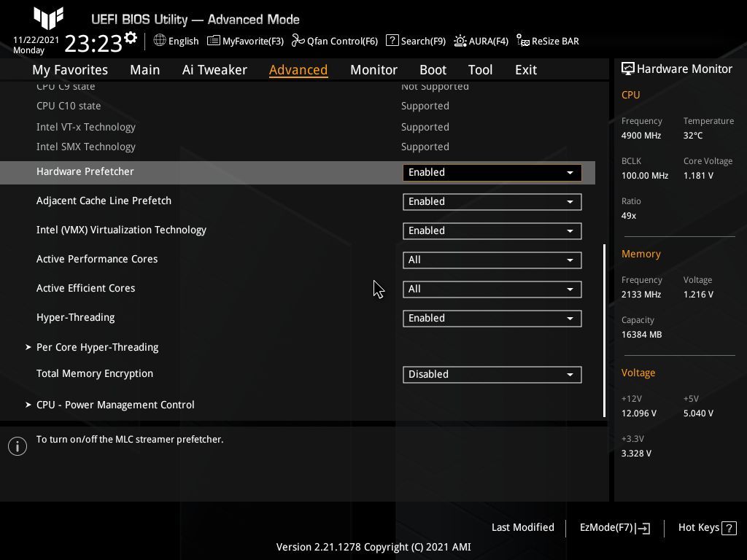Switch to the Main tab
Screen dimensions: 747x560
[x=145, y=70]
